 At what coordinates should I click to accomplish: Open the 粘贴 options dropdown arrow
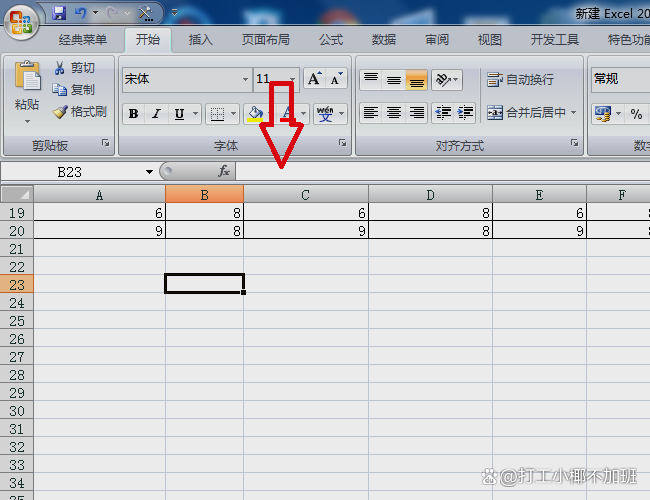tap(27, 121)
